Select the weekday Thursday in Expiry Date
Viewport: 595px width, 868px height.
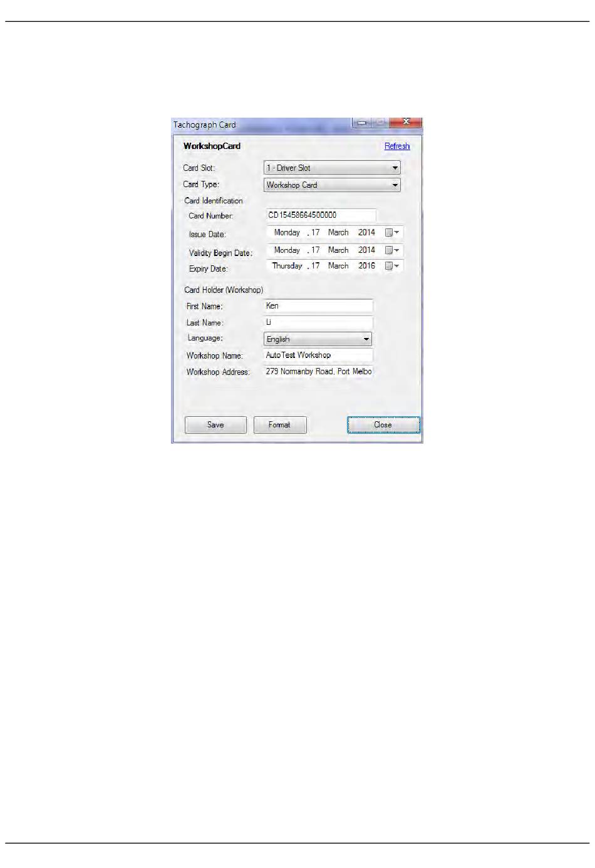(287, 266)
